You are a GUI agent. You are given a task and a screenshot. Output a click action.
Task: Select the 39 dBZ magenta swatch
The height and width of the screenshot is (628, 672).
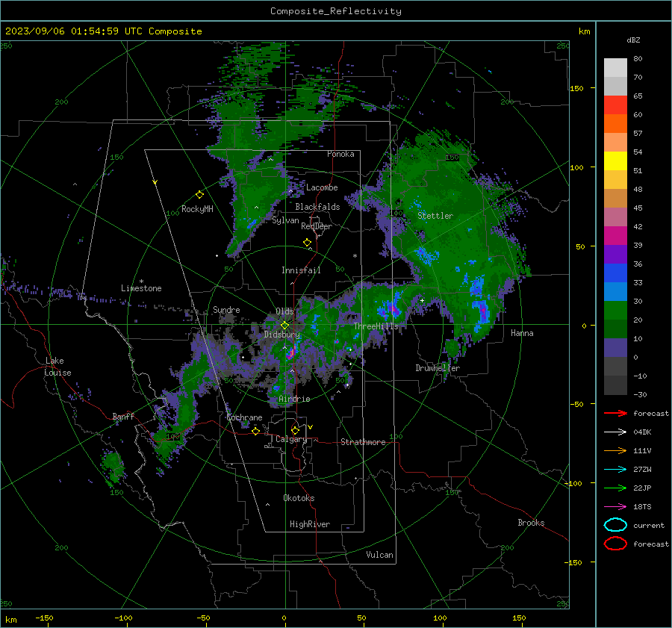(615, 235)
